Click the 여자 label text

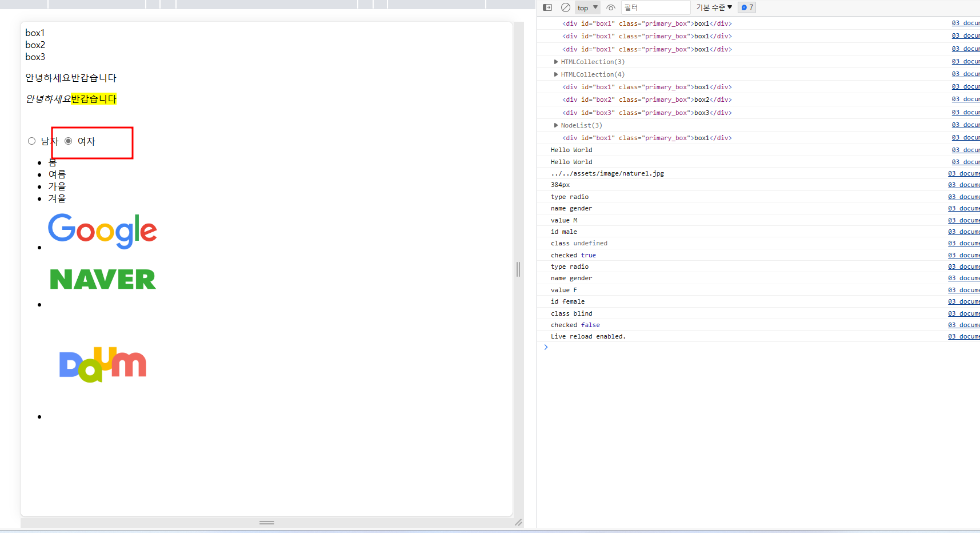point(86,141)
